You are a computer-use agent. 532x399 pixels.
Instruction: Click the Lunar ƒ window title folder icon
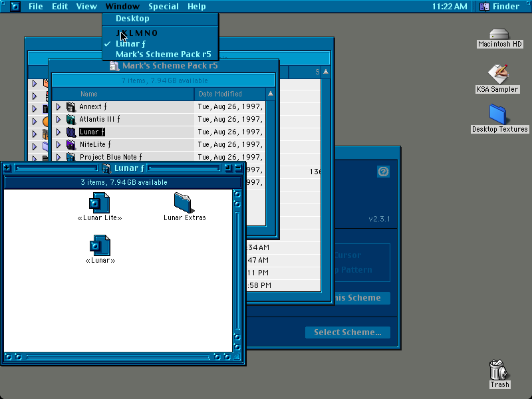(106, 168)
